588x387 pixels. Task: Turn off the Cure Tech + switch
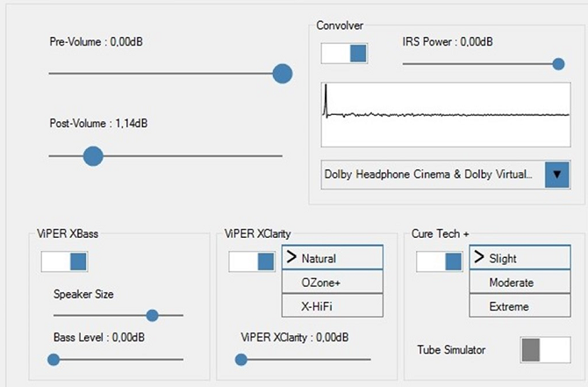pos(439,262)
